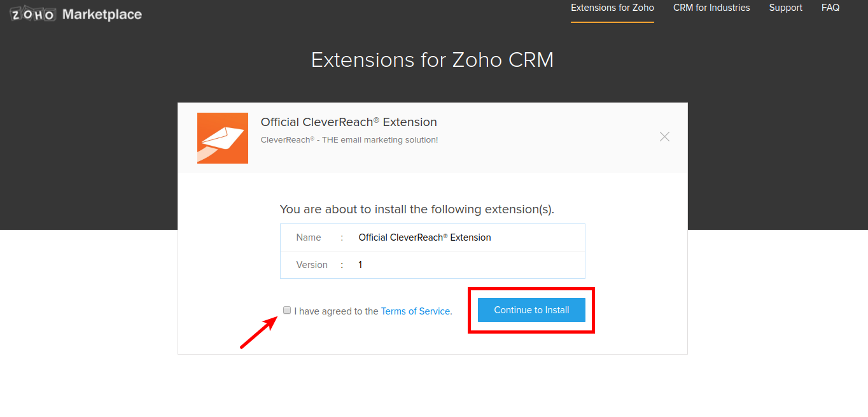Click the Name label in the details table
This screenshot has height=417, width=868.
(309, 237)
